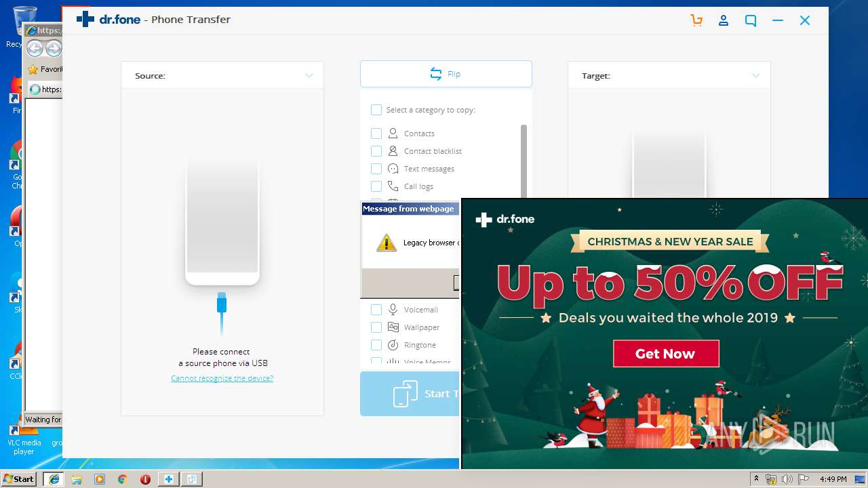Click the dr.fone logo on sale banner
The width and height of the screenshot is (868, 488).
(505, 219)
